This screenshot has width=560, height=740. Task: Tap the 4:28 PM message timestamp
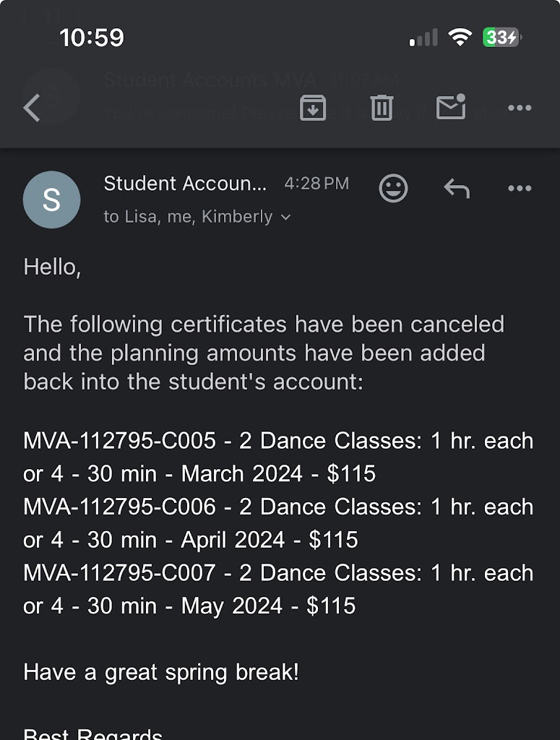click(316, 184)
